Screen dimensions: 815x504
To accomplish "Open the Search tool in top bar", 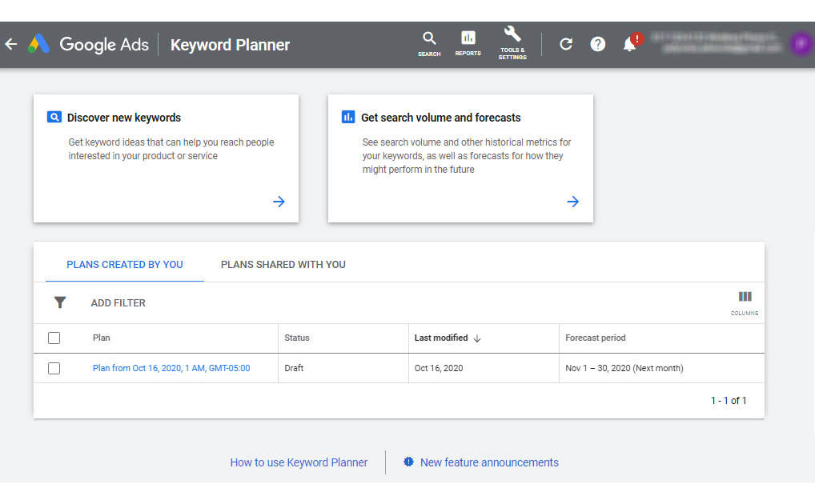I will pyautogui.click(x=429, y=43).
